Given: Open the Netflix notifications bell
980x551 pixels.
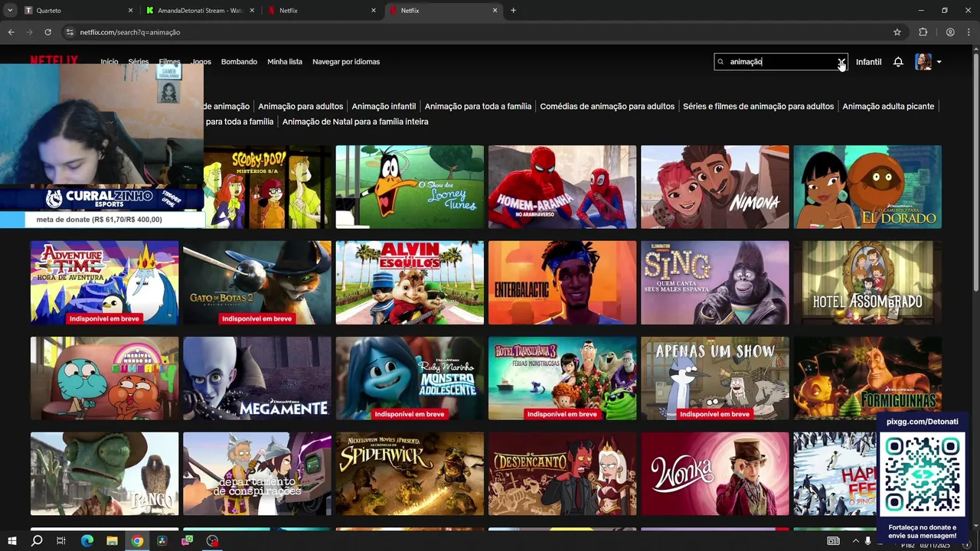Looking at the screenshot, I should (x=898, y=62).
